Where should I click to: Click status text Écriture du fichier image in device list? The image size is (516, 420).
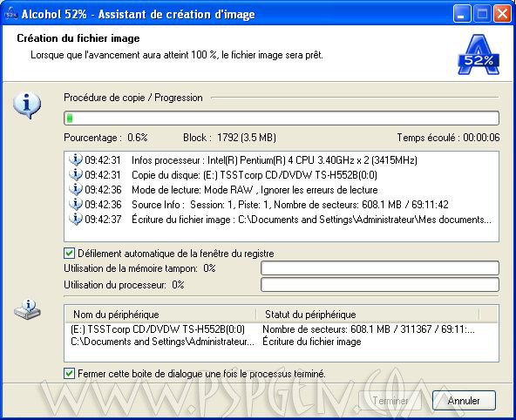click(312, 342)
